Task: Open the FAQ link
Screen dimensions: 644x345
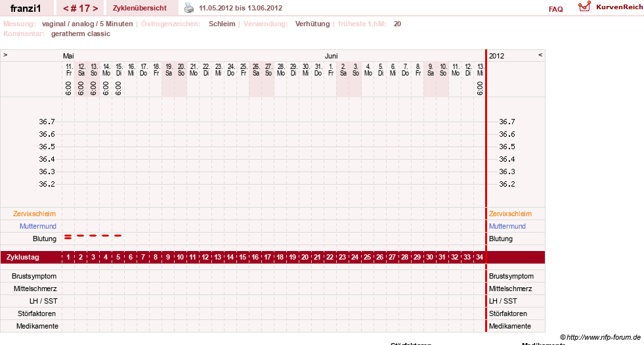Action: click(x=555, y=9)
